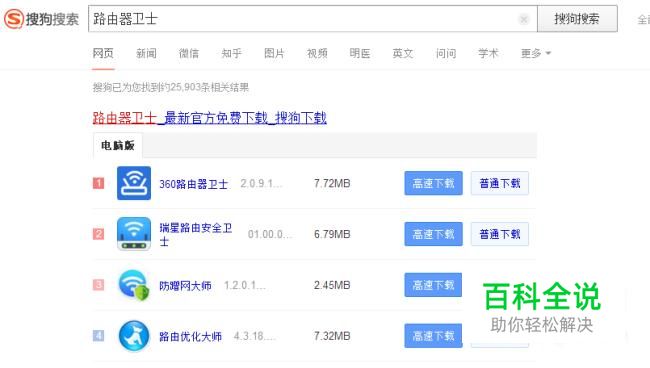The width and height of the screenshot is (650, 368).
Task: Open the 路由优化大师 link
Action: click(x=190, y=336)
